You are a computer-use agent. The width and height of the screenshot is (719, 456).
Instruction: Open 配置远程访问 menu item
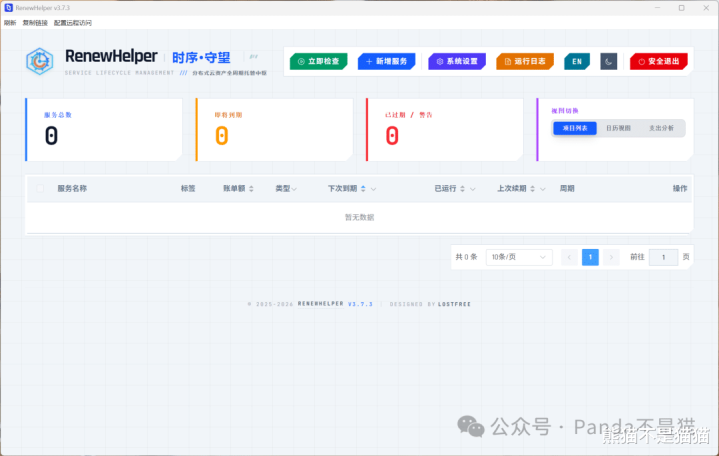72,22
